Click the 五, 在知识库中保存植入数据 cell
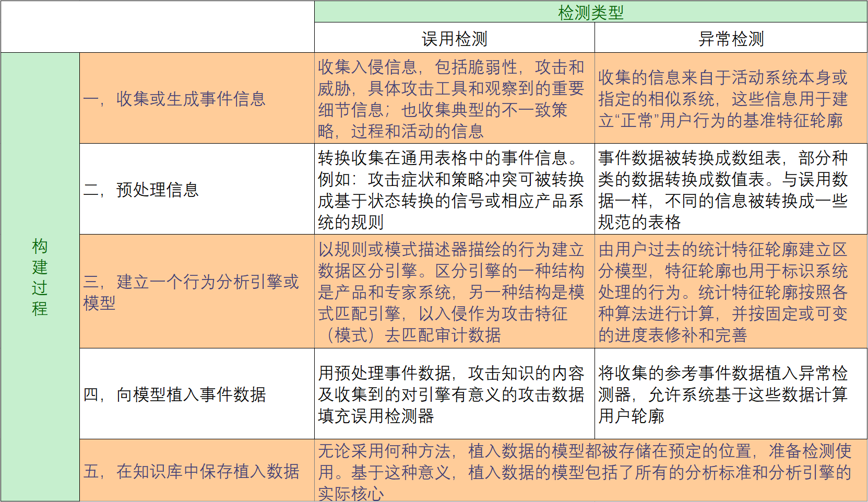The image size is (868, 502). pyautogui.click(x=197, y=471)
